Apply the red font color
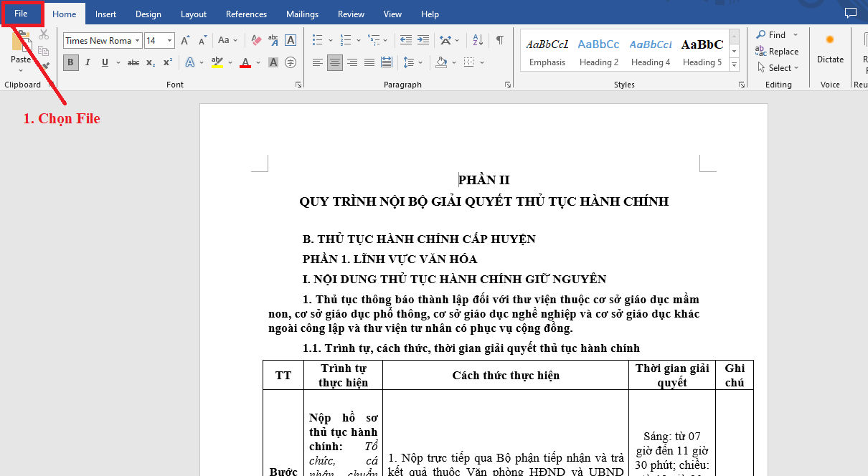Viewport: 868px width, 476px height. click(x=246, y=62)
